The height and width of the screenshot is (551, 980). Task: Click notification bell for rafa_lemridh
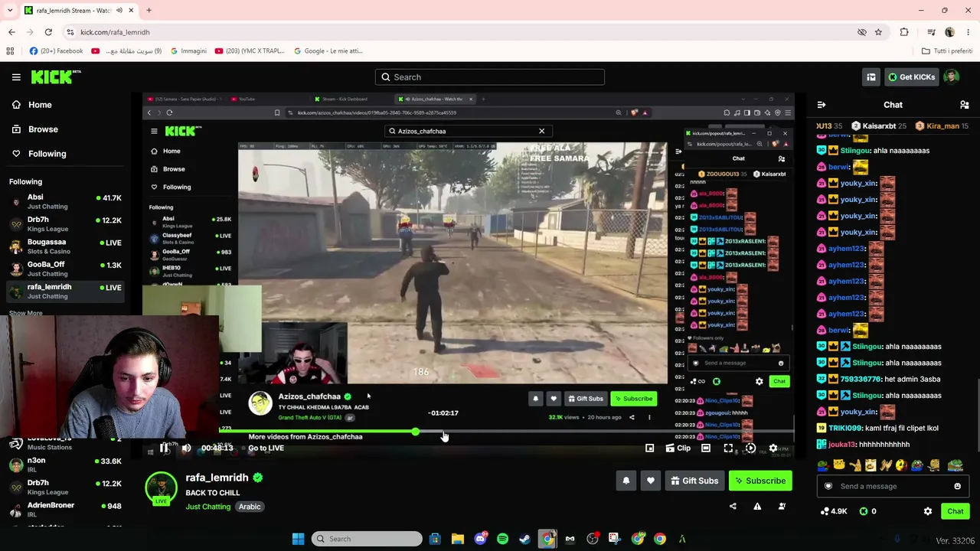click(x=626, y=481)
